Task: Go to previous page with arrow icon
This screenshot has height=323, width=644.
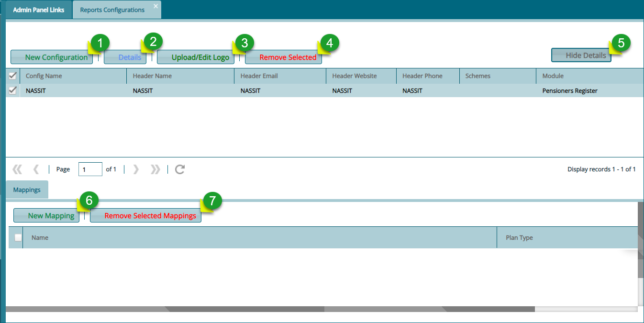Action: click(36, 169)
